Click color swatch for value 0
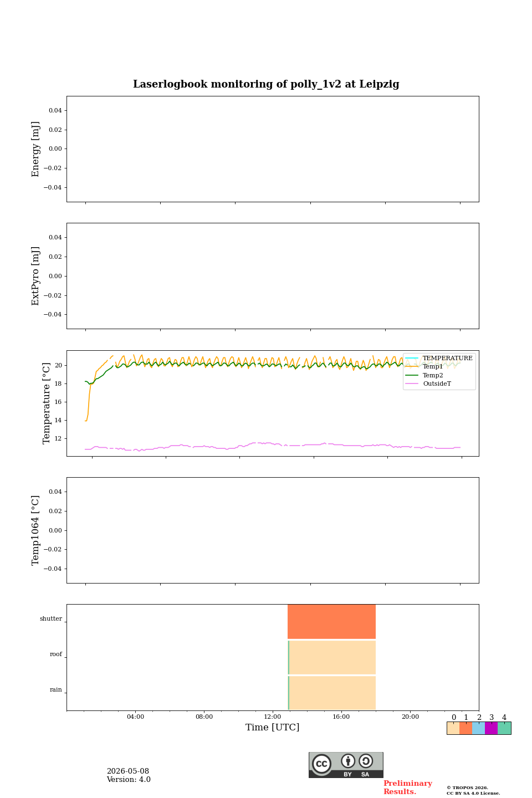Screen dimensions: 532x798 coord(453,728)
